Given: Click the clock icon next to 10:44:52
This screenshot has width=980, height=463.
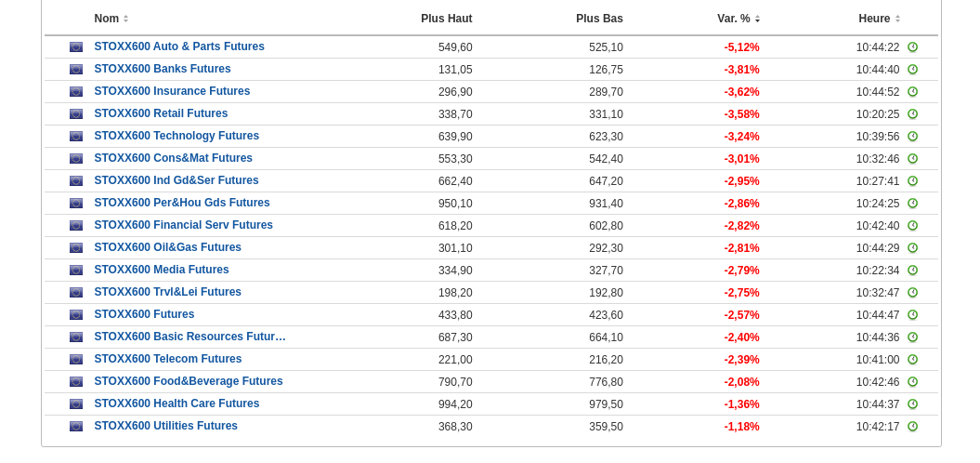Looking at the screenshot, I should 912,92.
